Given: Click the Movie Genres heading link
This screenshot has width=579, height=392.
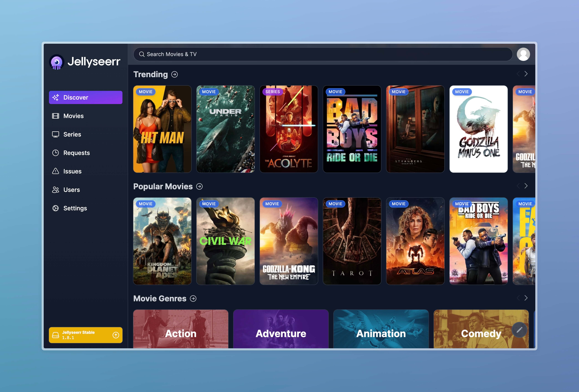Looking at the screenshot, I should (160, 299).
